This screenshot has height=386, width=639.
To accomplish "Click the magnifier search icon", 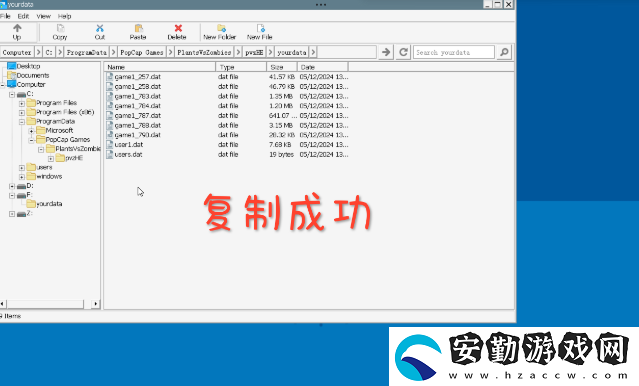I will [x=504, y=52].
